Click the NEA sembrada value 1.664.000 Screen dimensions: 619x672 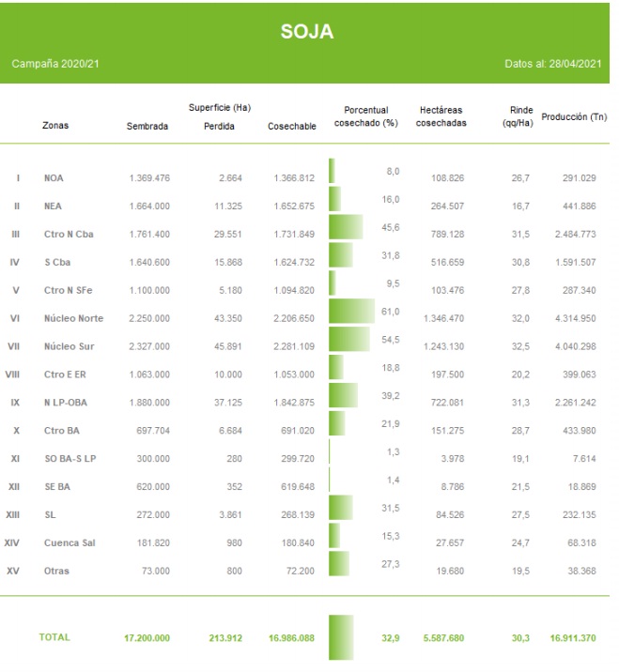coord(148,206)
